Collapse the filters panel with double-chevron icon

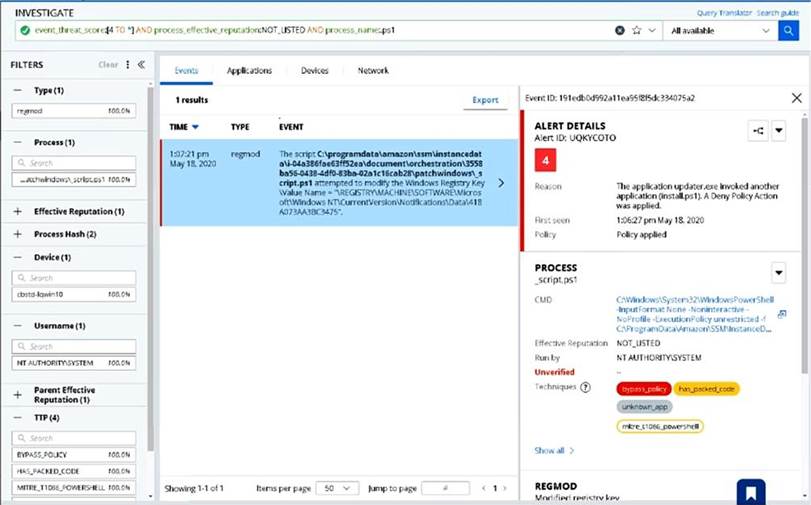pyautogui.click(x=141, y=65)
